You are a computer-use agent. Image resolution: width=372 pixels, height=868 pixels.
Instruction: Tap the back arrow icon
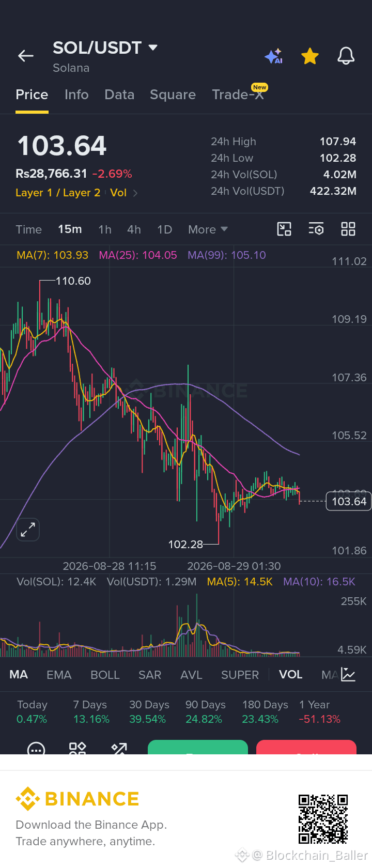tap(25, 56)
